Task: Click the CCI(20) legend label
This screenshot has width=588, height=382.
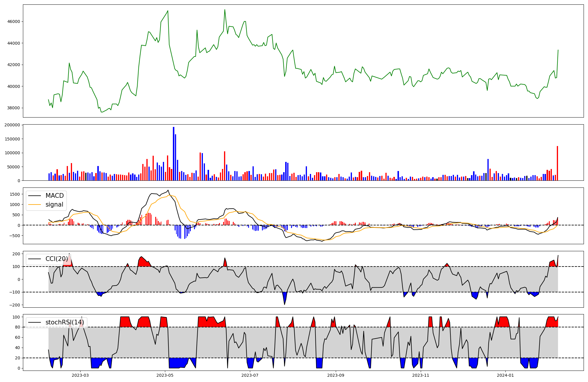Action: tap(57, 259)
